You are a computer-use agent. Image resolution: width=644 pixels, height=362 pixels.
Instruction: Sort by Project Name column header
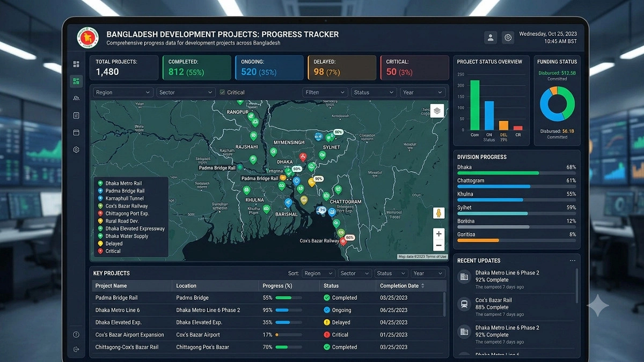tap(111, 286)
